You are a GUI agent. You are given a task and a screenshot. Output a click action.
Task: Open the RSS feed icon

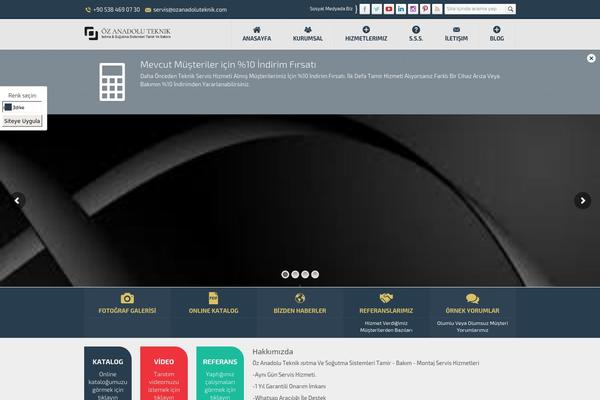[437, 9]
